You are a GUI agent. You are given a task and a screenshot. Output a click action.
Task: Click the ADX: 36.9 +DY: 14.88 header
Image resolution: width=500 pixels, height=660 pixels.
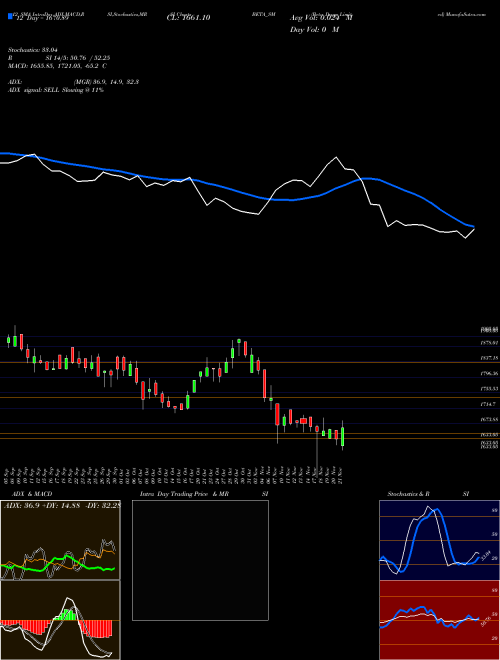[x=62, y=506]
